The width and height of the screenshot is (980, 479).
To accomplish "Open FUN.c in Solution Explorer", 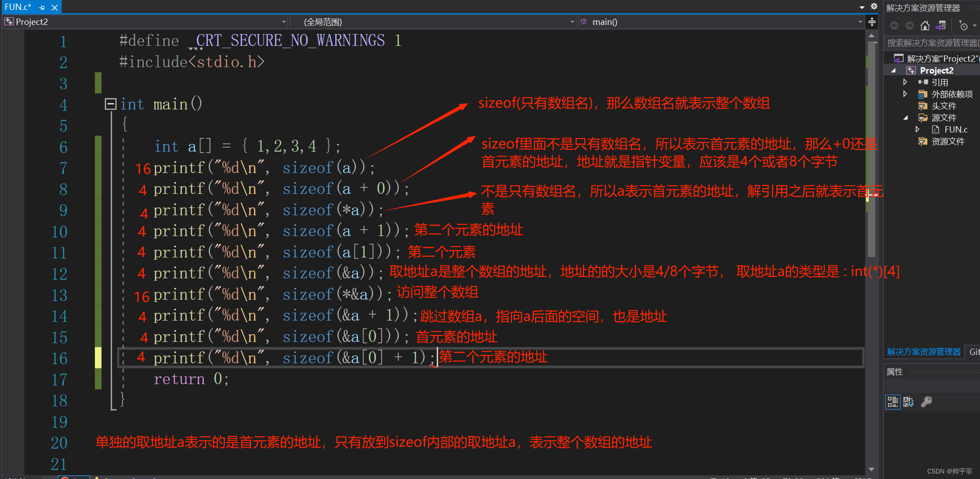I will point(955,129).
